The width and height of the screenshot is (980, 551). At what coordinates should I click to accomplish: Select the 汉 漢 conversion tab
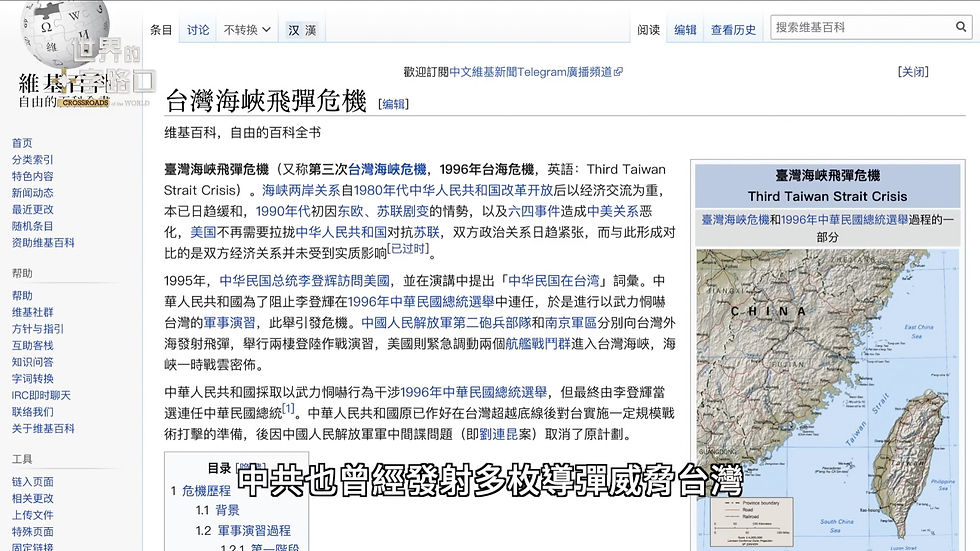(x=302, y=29)
